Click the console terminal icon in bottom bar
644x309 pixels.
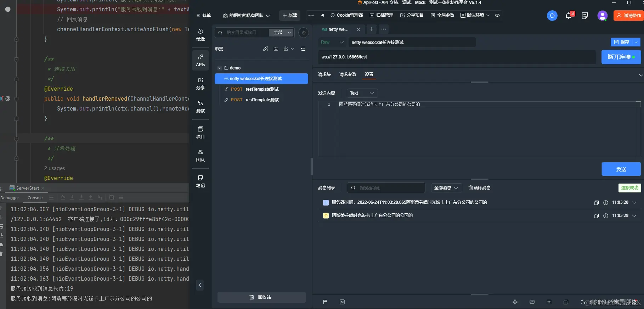click(x=532, y=302)
